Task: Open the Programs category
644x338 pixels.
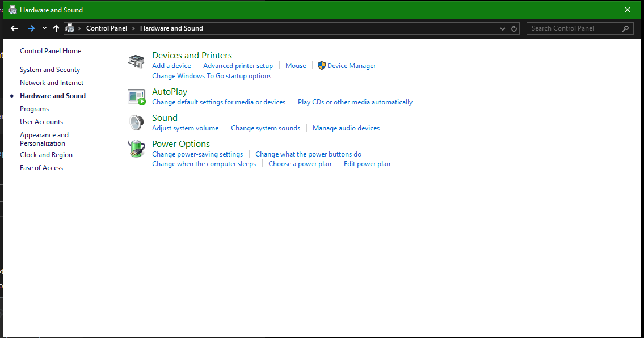Action: (35, 109)
